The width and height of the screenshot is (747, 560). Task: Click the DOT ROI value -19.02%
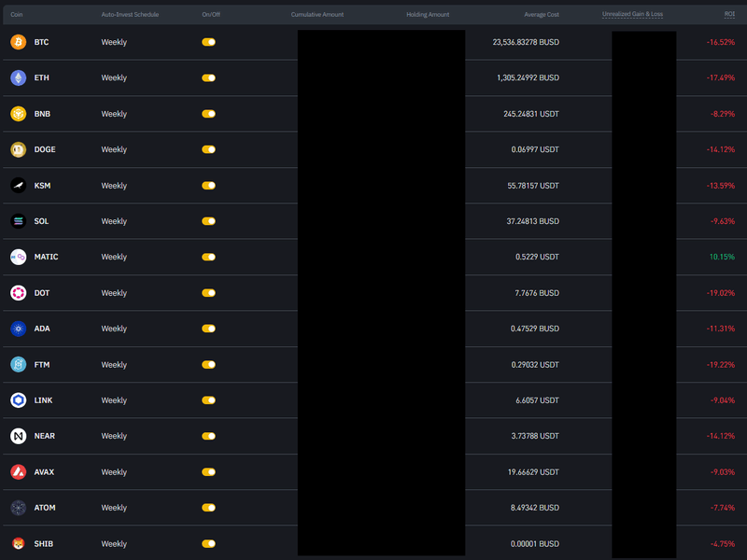721,293
